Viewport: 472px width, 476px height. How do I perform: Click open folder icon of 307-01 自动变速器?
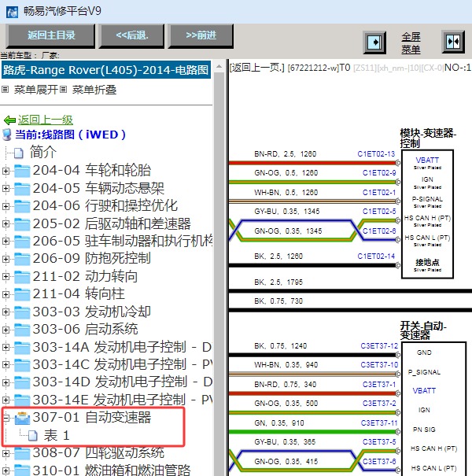pyautogui.click(x=22, y=418)
